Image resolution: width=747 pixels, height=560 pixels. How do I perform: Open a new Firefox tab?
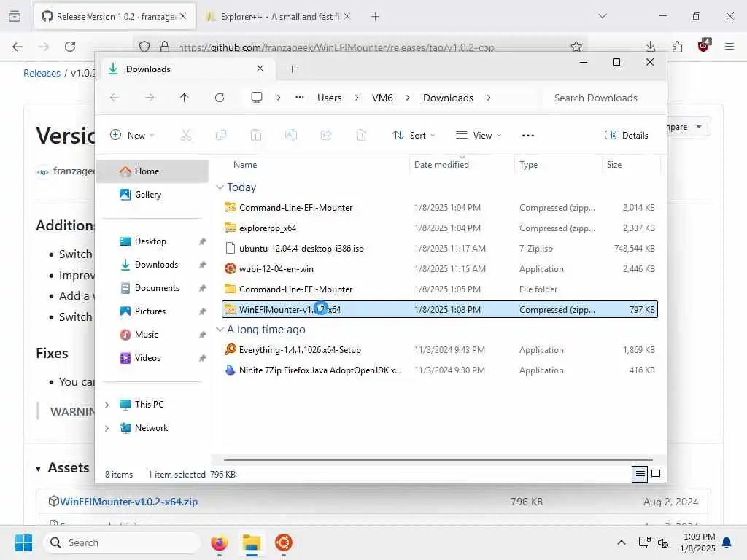(376, 17)
